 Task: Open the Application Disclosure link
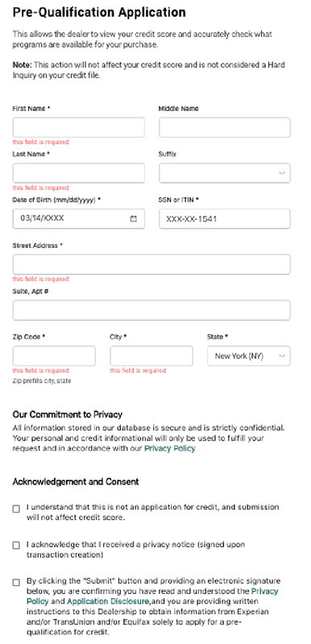[x=108, y=601]
